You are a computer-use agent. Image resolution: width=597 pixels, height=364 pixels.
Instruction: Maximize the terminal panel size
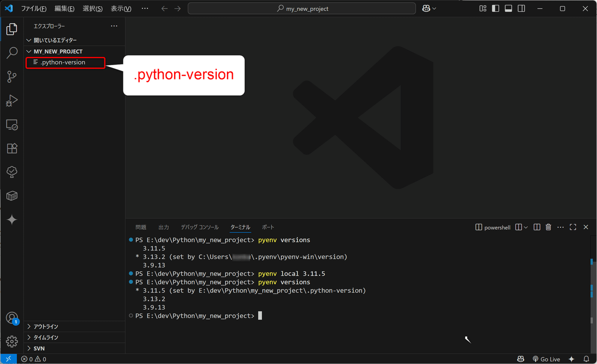coord(574,227)
